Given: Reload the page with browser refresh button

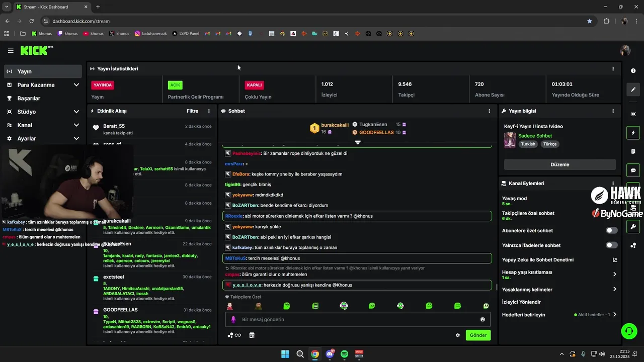Looking at the screenshot, I should coord(31,21).
